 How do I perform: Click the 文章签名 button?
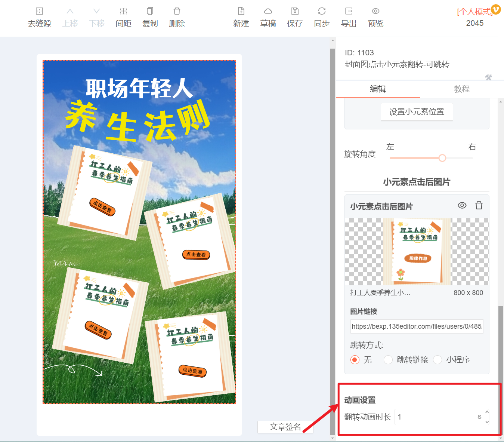tap(285, 427)
